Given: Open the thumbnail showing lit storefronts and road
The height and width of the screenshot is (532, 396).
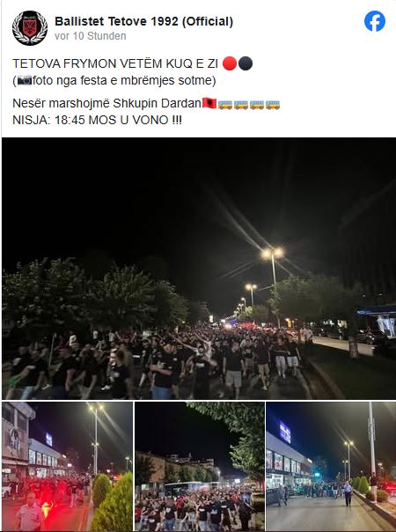Looking at the screenshot, I should [331, 466].
